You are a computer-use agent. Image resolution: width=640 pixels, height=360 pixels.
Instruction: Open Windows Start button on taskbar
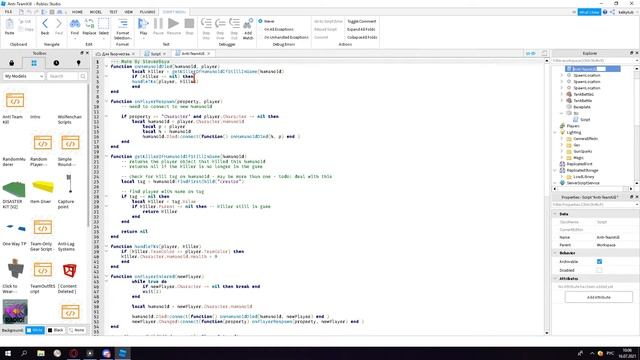tap(8, 353)
